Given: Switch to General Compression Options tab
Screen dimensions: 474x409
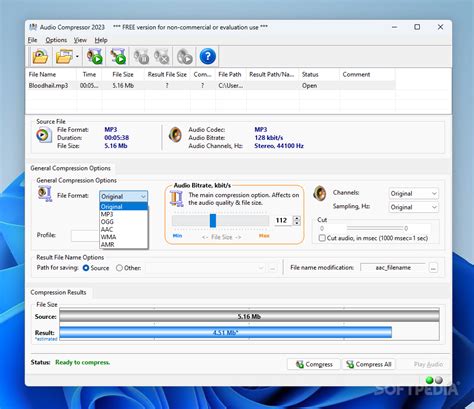Looking at the screenshot, I should [70, 168].
